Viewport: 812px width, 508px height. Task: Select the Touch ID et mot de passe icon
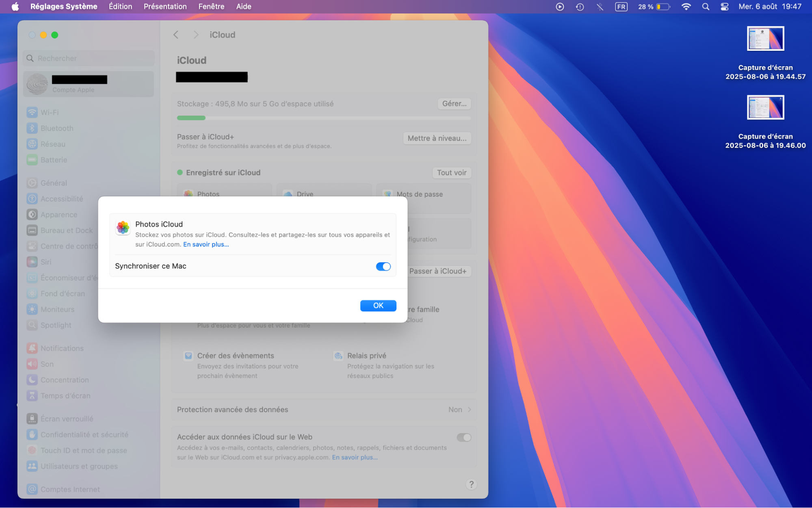(x=32, y=450)
